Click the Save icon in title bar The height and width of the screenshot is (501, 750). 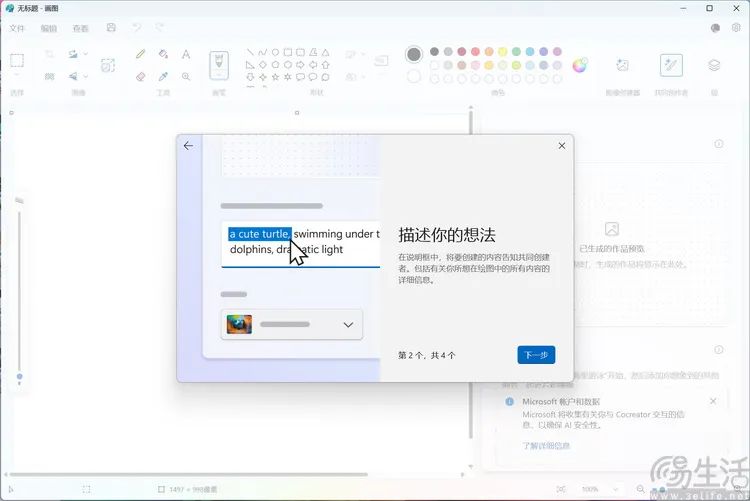tap(111, 28)
